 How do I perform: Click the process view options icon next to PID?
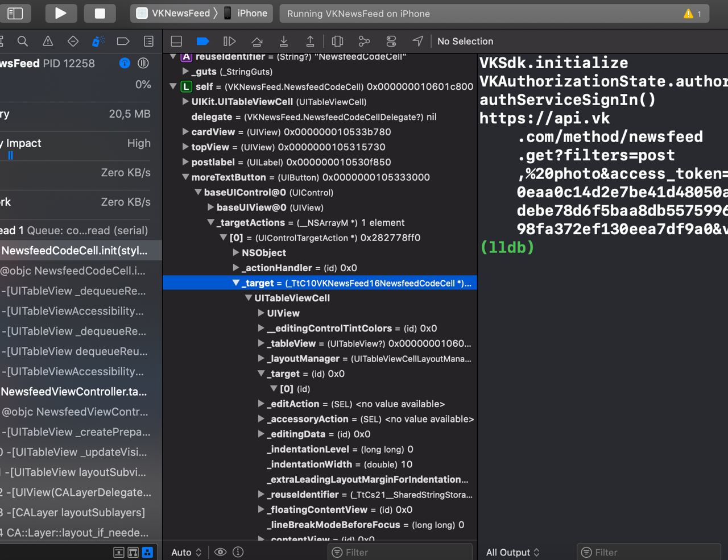point(143,63)
